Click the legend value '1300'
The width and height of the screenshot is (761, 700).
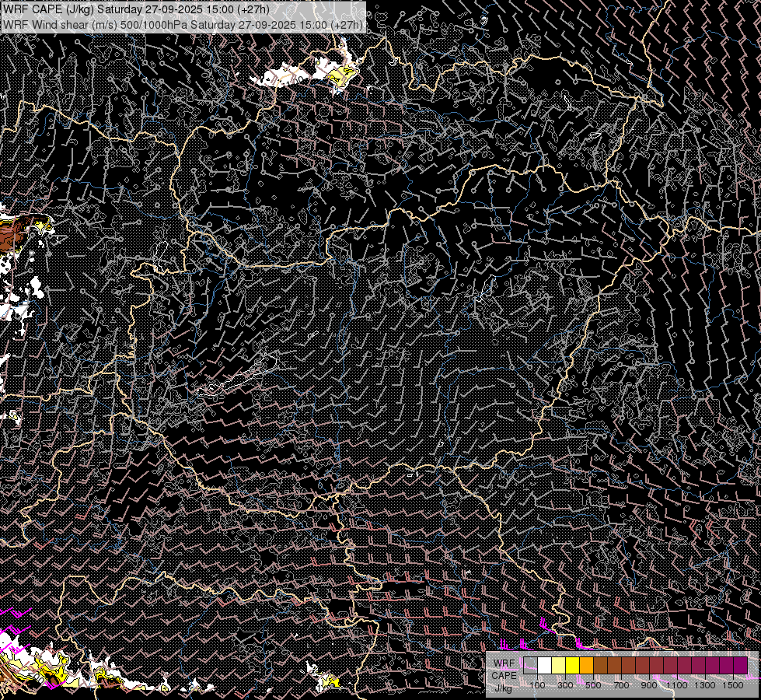tap(705, 685)
